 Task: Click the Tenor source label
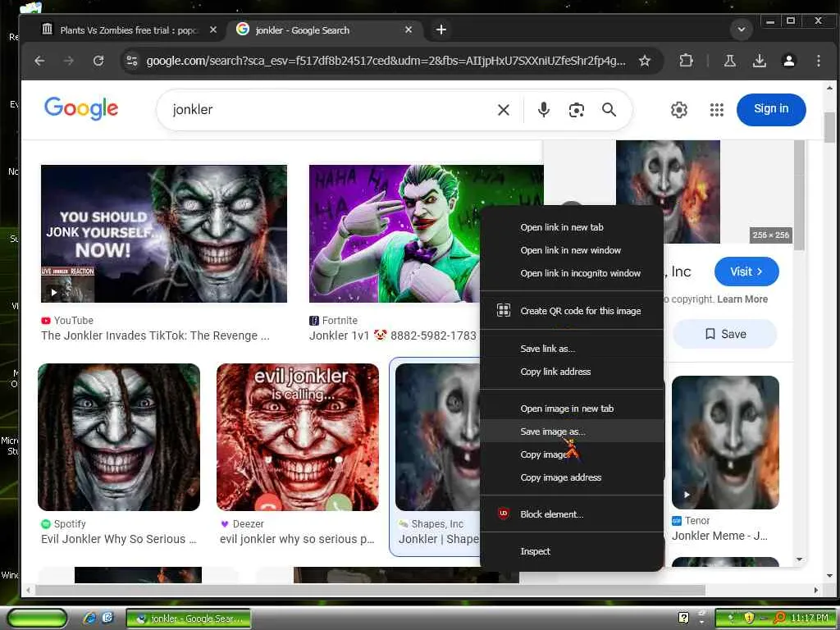[x=697, y=521]
